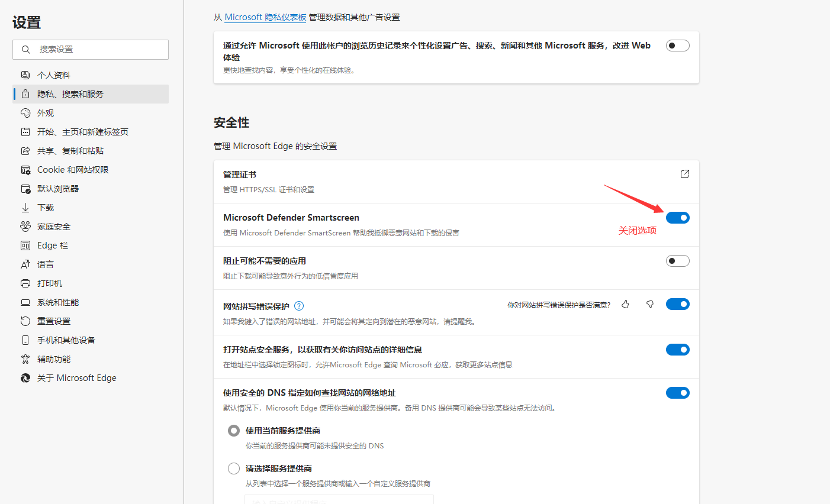
Task: Select the 使用当前服务提供商 radio option
Action: coord(234,431)
